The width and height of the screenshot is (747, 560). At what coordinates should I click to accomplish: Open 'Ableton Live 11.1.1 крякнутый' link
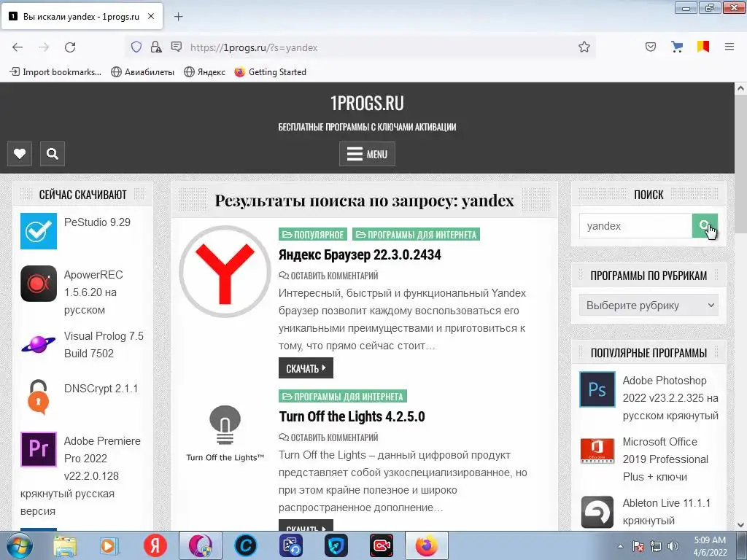coord(667,512)
